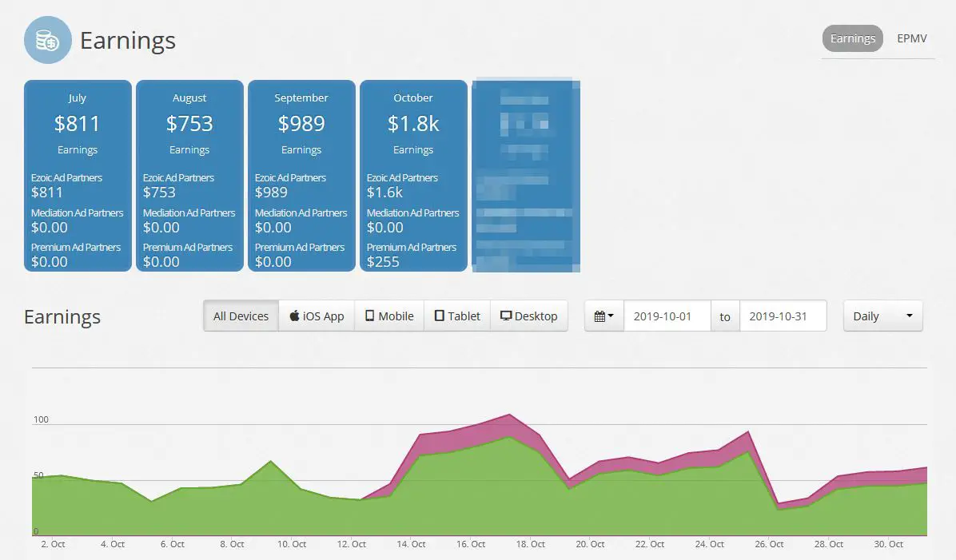This screenshot has height=560, width=956.
Task: Open the July earnings card
Action: click(x=78, y=176)
